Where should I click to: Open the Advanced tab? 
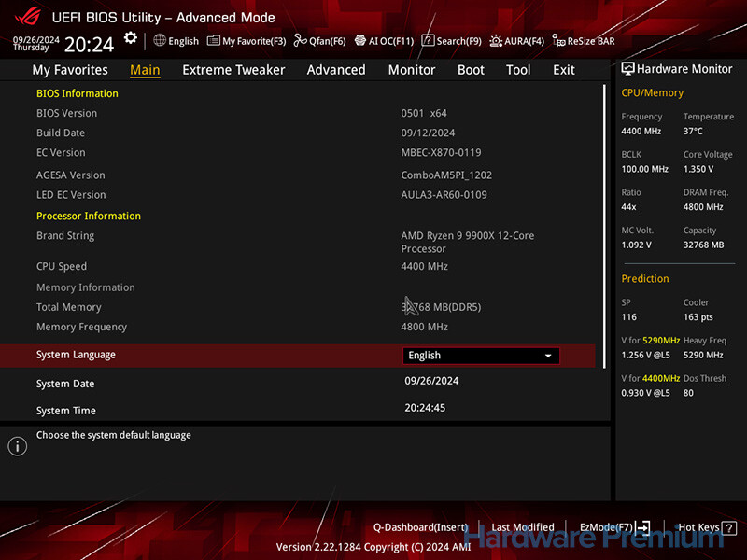pyautogui.click(x=336, y=70)
